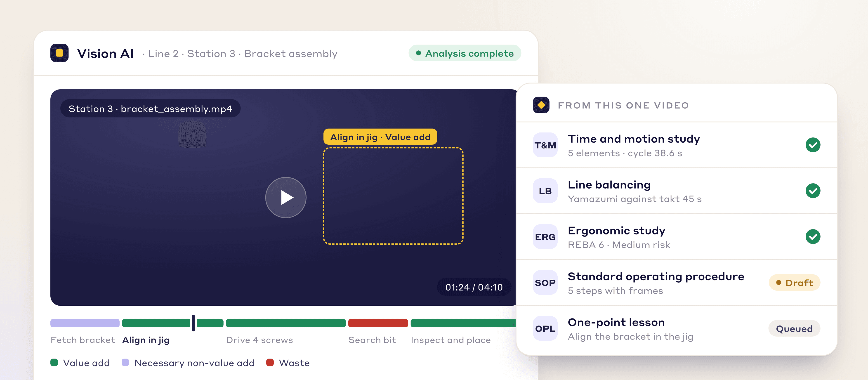Click the SOP procedure icon
Image resolution: width=868 pixels, height=380 pixels.
545,282
